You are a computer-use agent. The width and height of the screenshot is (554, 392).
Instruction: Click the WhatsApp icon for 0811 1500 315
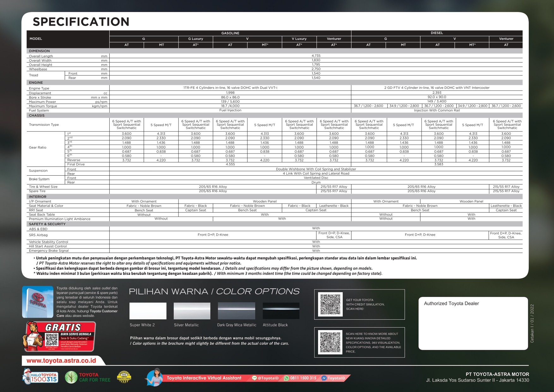click(x=286, y=378)
